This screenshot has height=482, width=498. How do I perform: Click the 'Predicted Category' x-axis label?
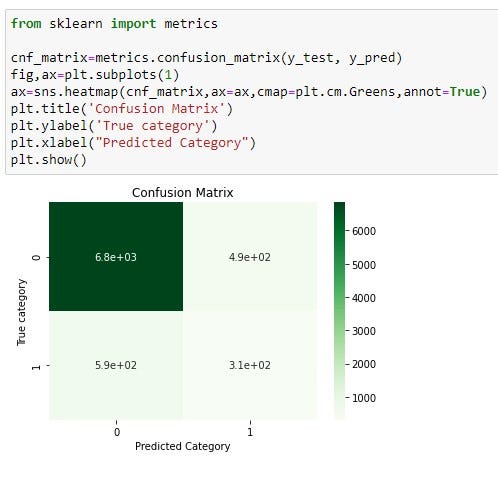point(183,446)
